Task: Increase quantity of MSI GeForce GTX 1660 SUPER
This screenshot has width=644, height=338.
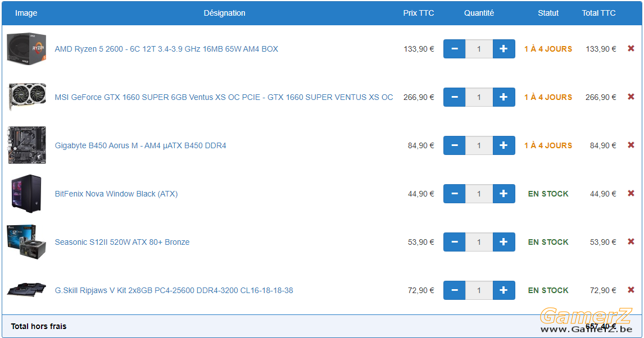Action: (x=504, y=97)
